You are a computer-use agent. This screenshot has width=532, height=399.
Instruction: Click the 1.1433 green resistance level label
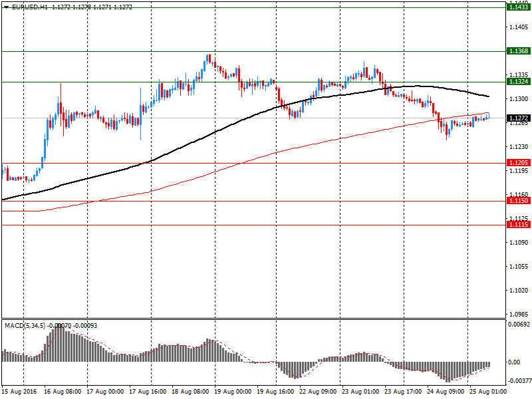pyautogui.click(x=519, y=7)
